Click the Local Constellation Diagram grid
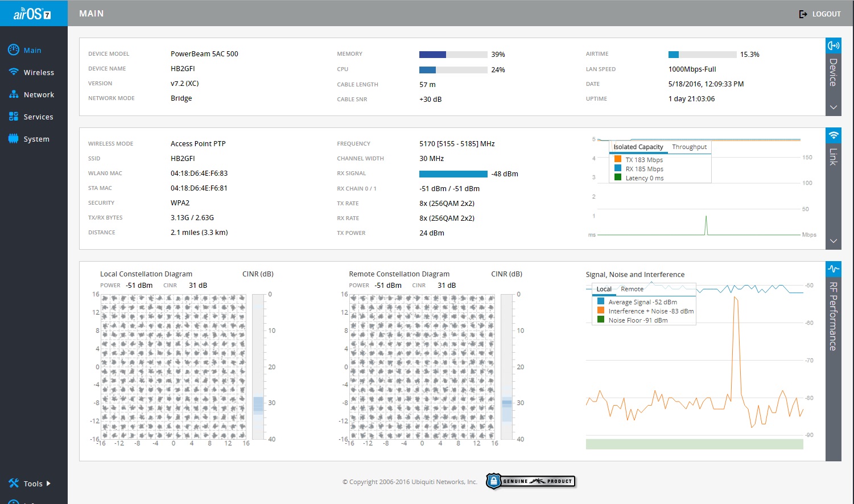 point(174,366)
